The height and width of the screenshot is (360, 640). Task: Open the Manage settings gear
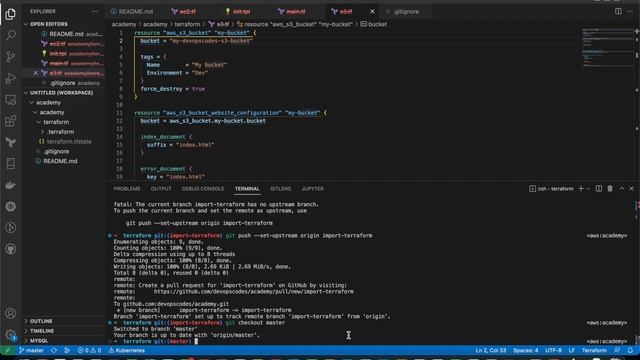(11, 335)
